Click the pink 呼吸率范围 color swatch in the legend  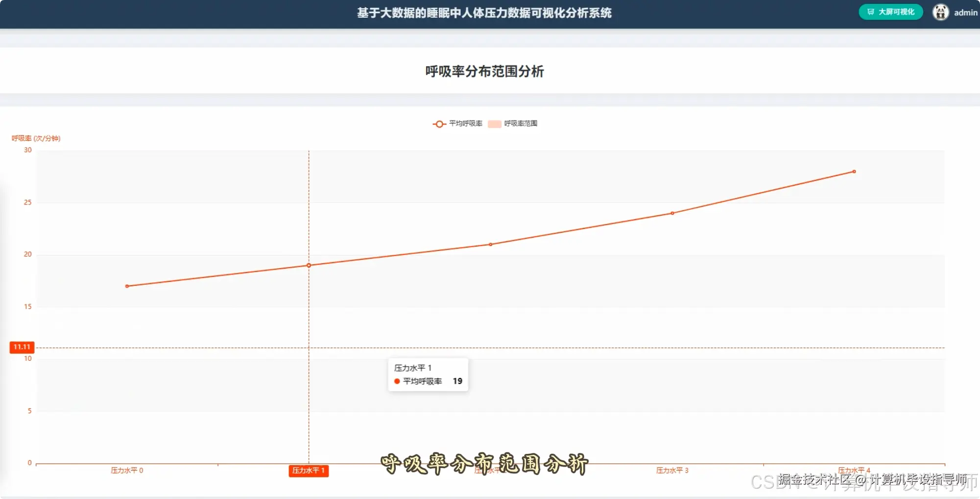pyautogui.click(x=495, y=124)
